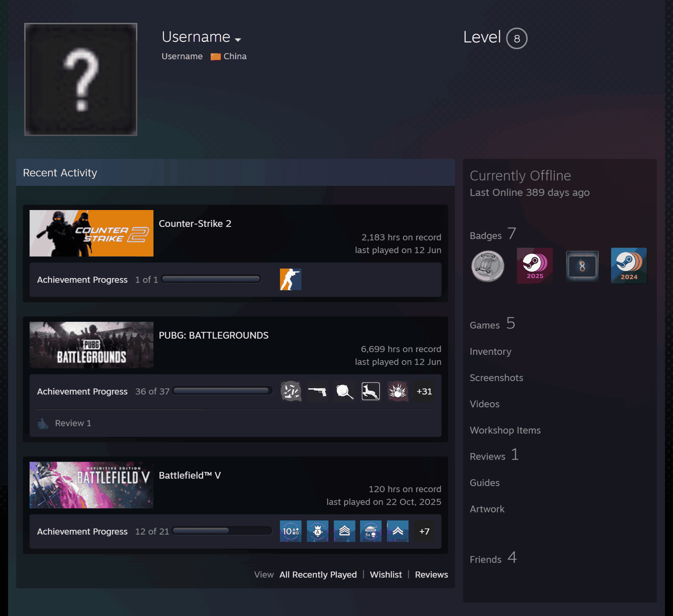Viewport: 673px width, 616px height.
Task: Open Counter-Strike 2 Achievement Progress
Action: [x=82, y=280]
